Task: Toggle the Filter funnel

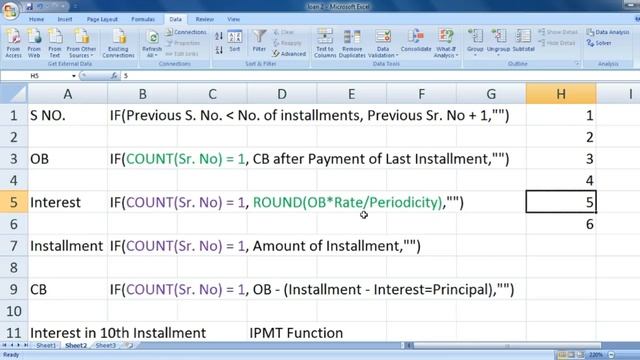Action: pos(259,41)
